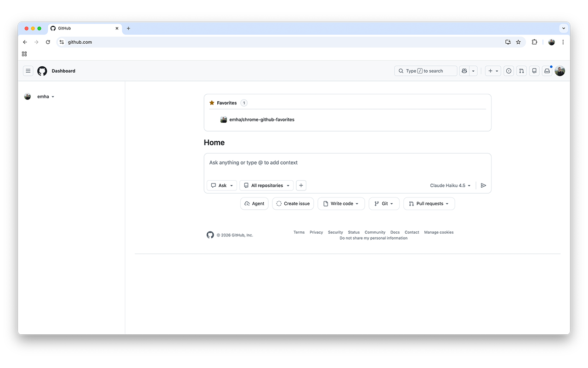Open the Claude Haiku 4.5 model picker
This screenshot has height=368, width=588.
450,185
